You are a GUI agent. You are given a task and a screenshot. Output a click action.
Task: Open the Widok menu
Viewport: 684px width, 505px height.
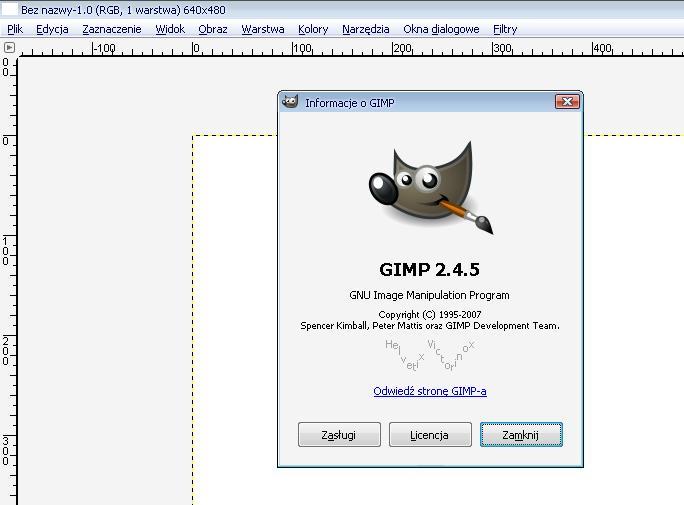(x=170, y=29)
